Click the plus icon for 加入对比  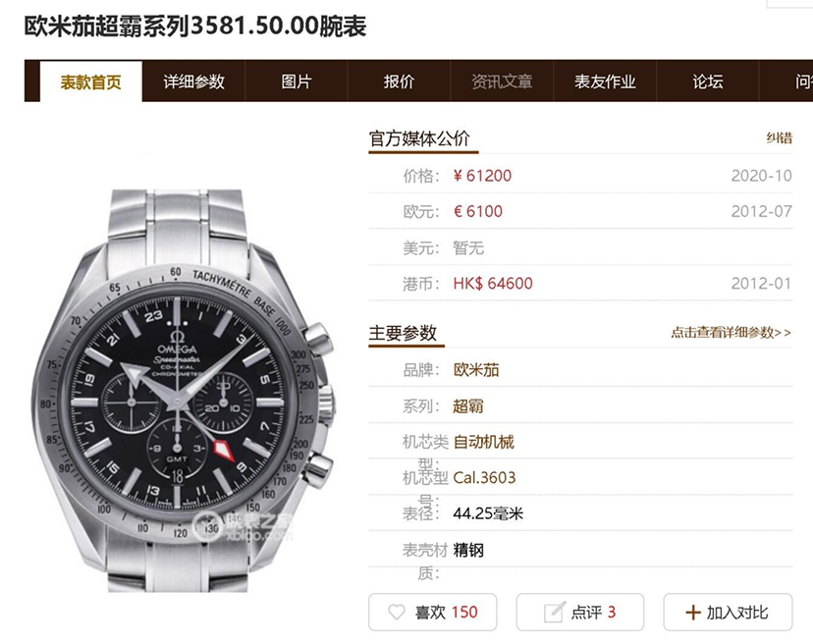pyautogui.click(x=692, y=613)
